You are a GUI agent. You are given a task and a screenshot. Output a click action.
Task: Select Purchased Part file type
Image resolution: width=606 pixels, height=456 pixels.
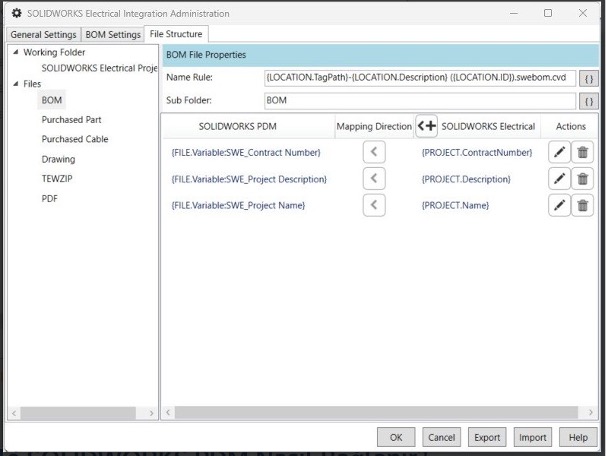[x=71, y=120]
